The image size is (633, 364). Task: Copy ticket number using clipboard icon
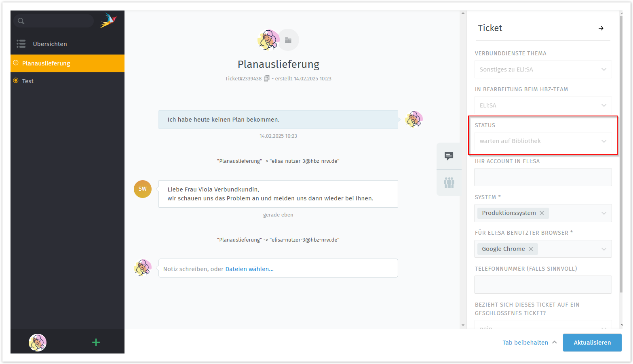click(x=266, y=79)
